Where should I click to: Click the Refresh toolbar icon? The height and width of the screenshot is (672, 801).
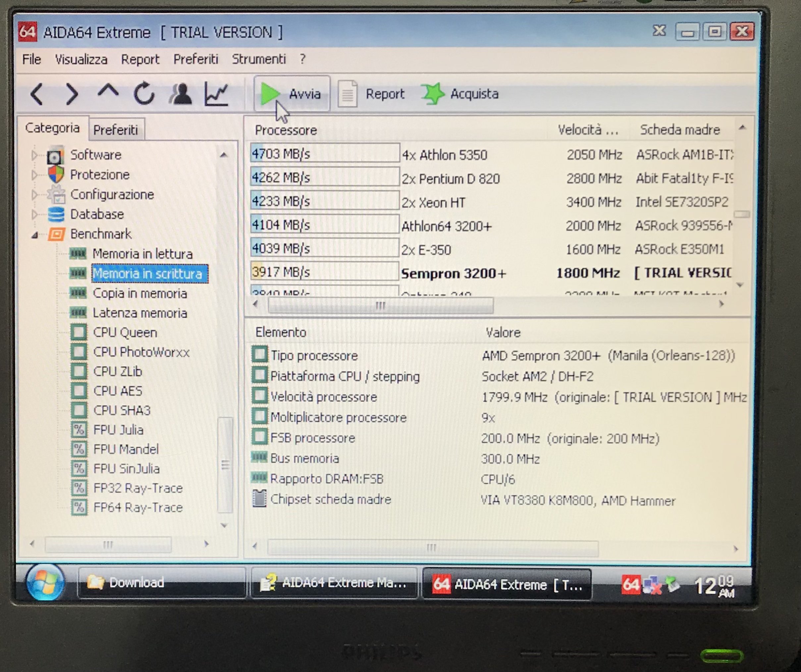coord(144,93)
